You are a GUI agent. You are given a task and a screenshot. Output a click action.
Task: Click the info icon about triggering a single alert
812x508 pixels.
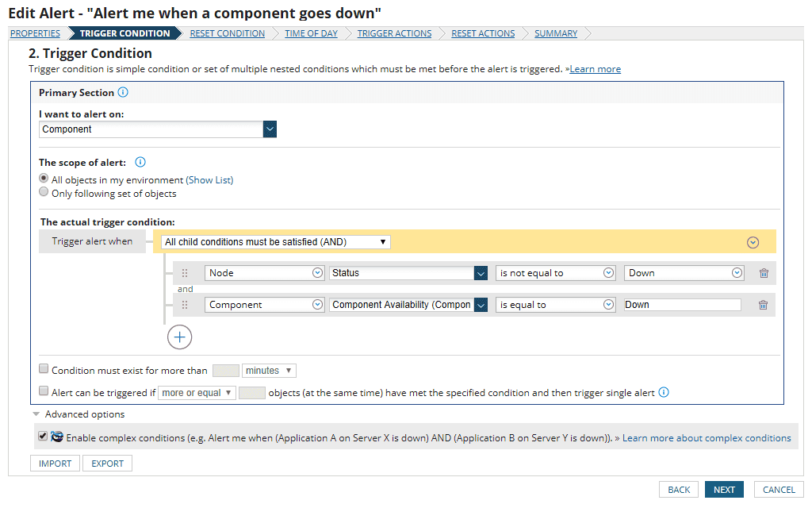pyautogui.click(x=664, y=391)
